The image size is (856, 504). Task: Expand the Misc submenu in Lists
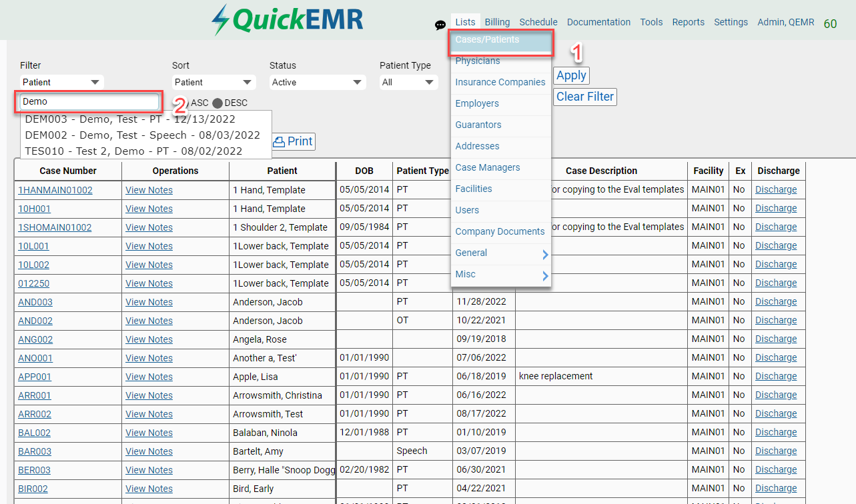click(x=501, y=275)
